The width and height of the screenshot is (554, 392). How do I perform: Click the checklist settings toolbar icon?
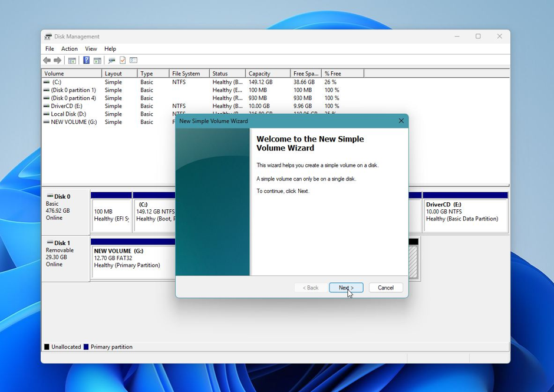134,60
